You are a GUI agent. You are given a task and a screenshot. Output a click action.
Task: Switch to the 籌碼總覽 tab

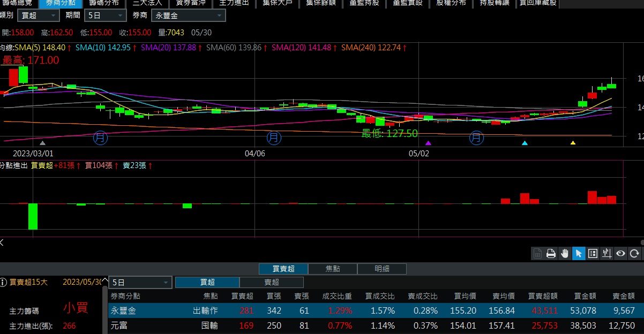click(17, 3)
